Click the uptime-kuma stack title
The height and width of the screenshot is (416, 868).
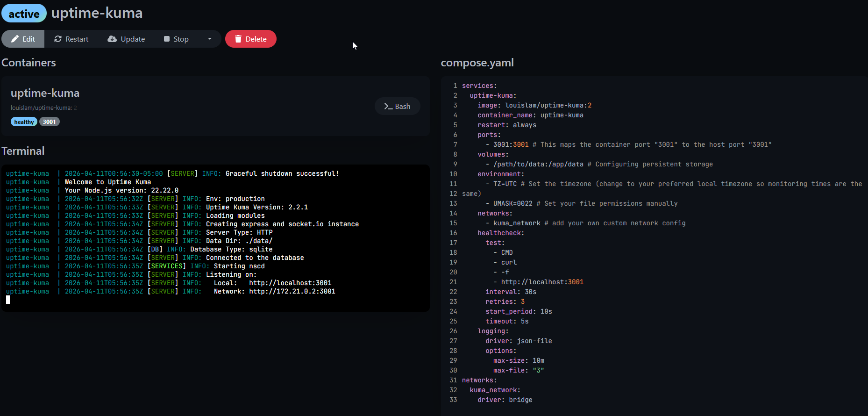[x=97, y=13]
